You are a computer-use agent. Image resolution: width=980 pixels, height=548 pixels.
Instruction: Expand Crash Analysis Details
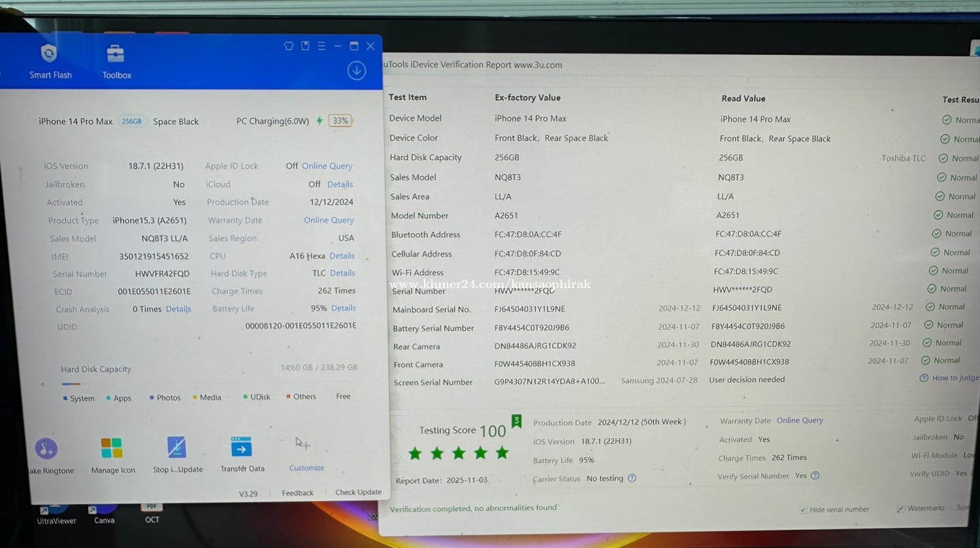tap(178, 309)
